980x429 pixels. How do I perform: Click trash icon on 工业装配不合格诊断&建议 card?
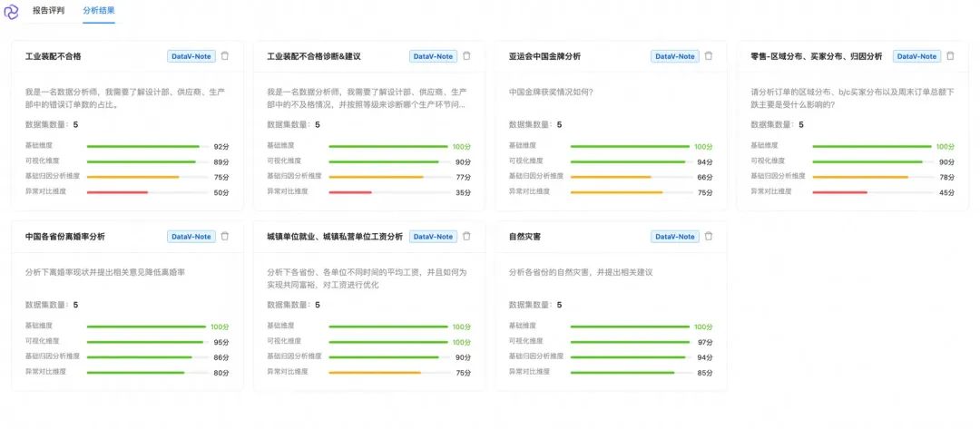pyautogui.click(x=466, y=56)
